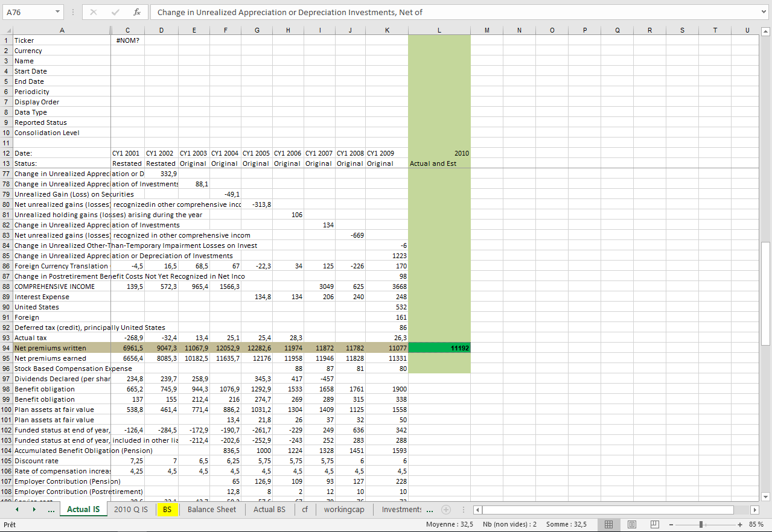
Task: Open the Insert Function fx dialog
Action: pyautogui.click(x=137, y=12)
